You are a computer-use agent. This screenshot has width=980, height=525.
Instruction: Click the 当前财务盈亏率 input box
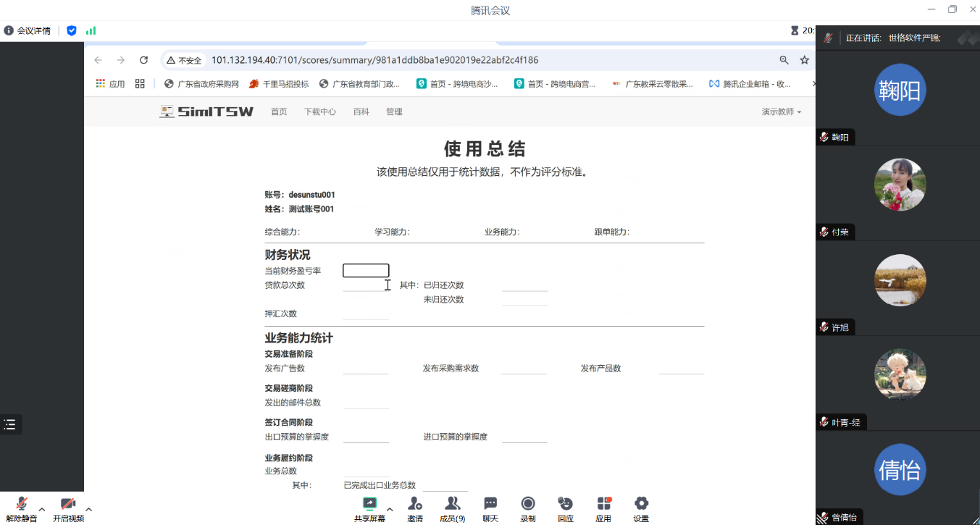coord(366,271)
